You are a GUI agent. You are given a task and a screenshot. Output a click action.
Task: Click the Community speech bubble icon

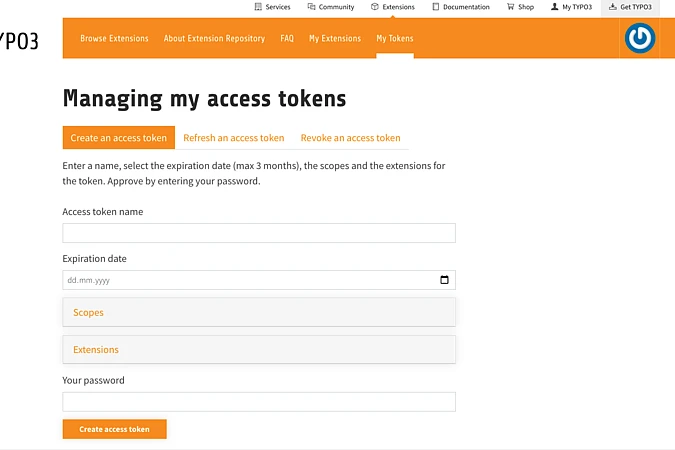pos(310,7)
